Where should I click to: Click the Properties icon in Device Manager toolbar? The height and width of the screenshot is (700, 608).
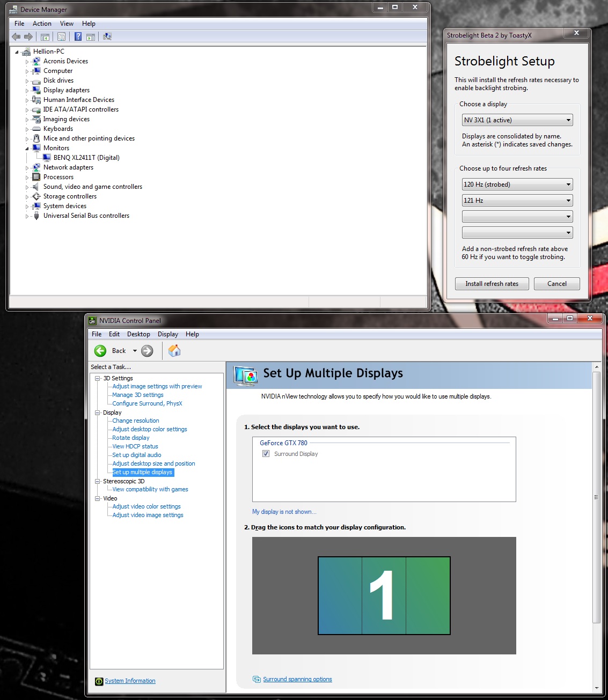(61, 36)
